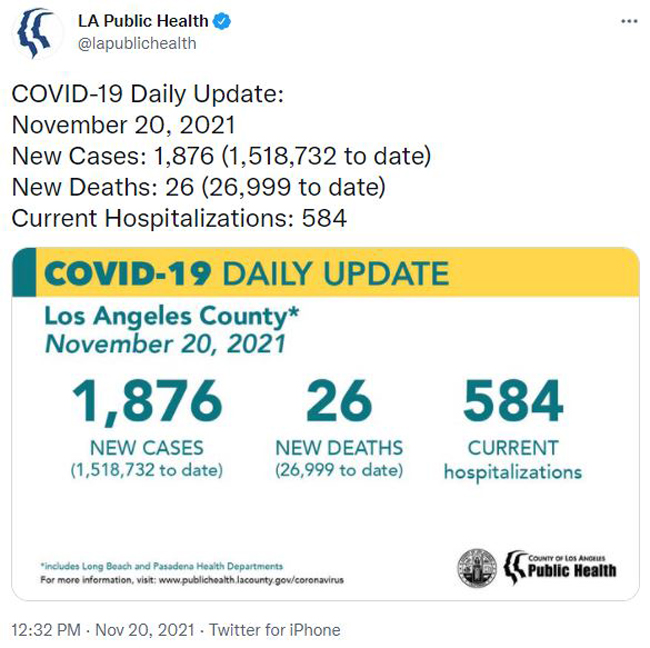Viewport: 650px width, 648px height.
Task: Click the COVID-19 DAILY UPDATE yellow banner
Action: click(x=325, y=272)
